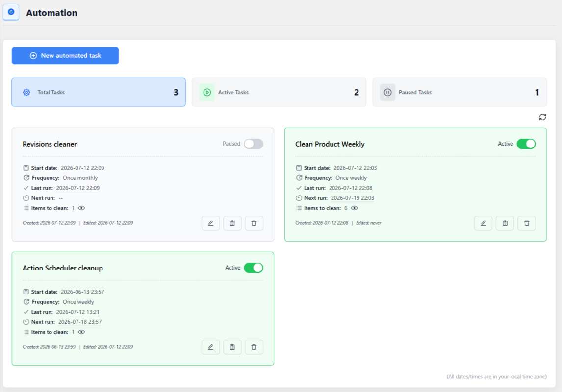The height and width of the screenshot is (392, 562).
Task: Click the Automation logo icon
Action: tap(11, 12)
